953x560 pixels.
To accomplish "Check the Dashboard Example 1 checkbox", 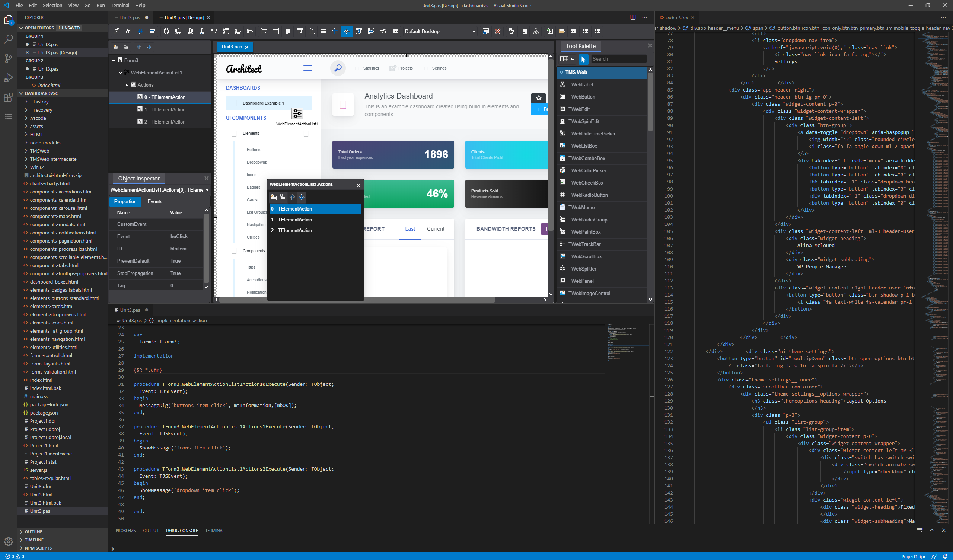I will [x=235, y=103].
